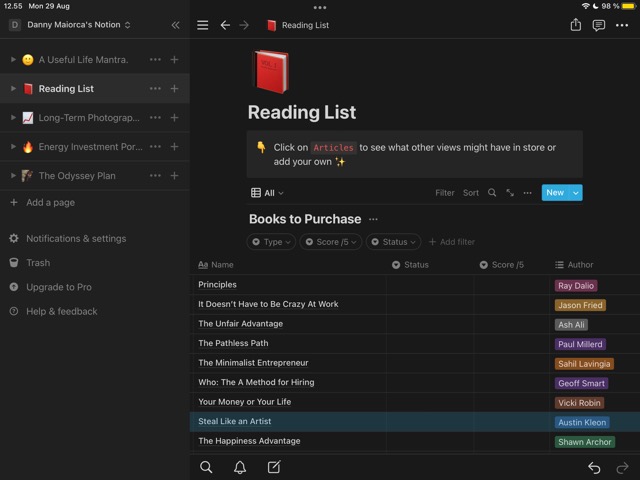This screenshot has height=480, width=640.
Task: Click the Articles inline code link
Action: (x=333, y=147)
